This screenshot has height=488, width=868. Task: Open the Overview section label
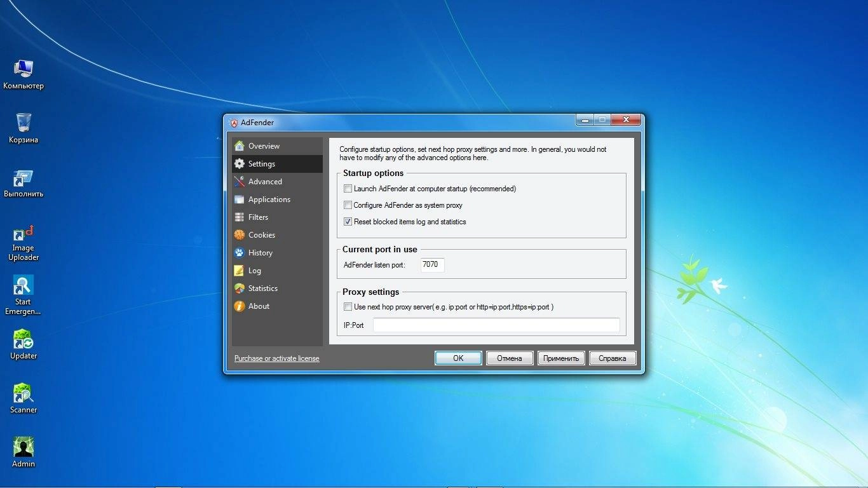tap(264, 146)
